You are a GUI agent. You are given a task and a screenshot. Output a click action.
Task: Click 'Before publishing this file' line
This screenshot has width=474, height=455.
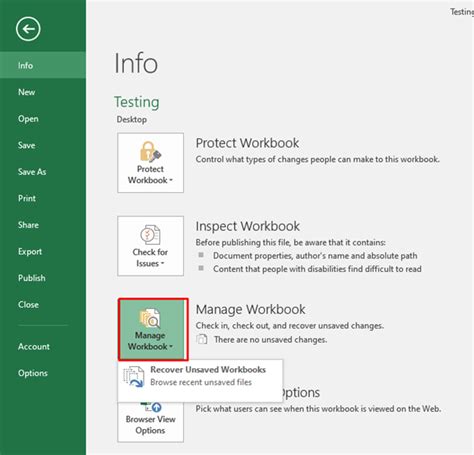[x=291, y=242]
